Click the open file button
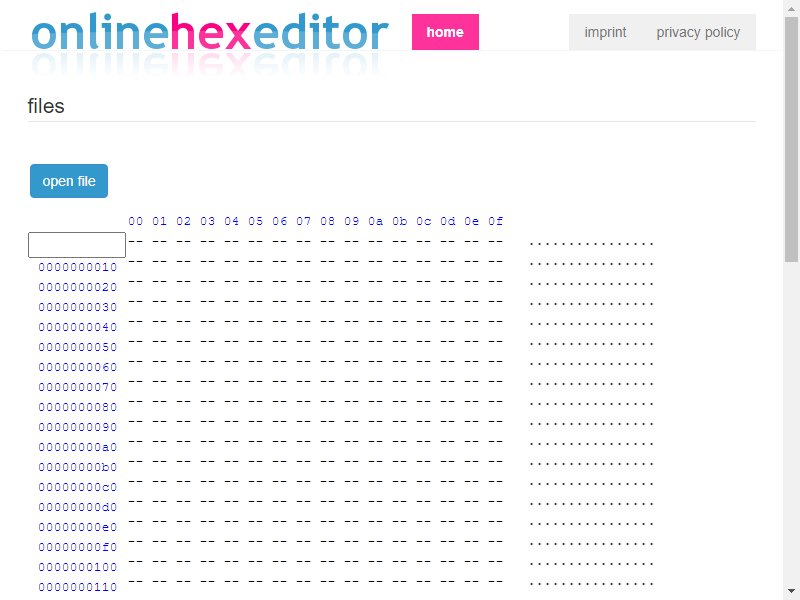This screenshot has height=600, width=800. [69, 181]
